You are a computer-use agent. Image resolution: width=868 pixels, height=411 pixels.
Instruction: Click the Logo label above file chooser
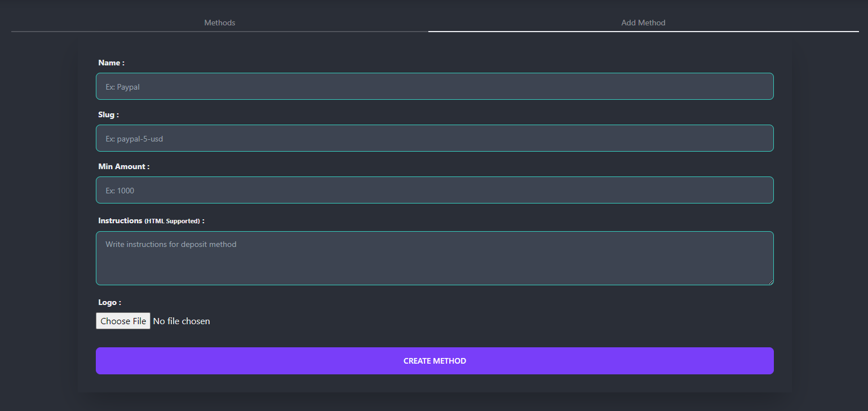point(109,302)
